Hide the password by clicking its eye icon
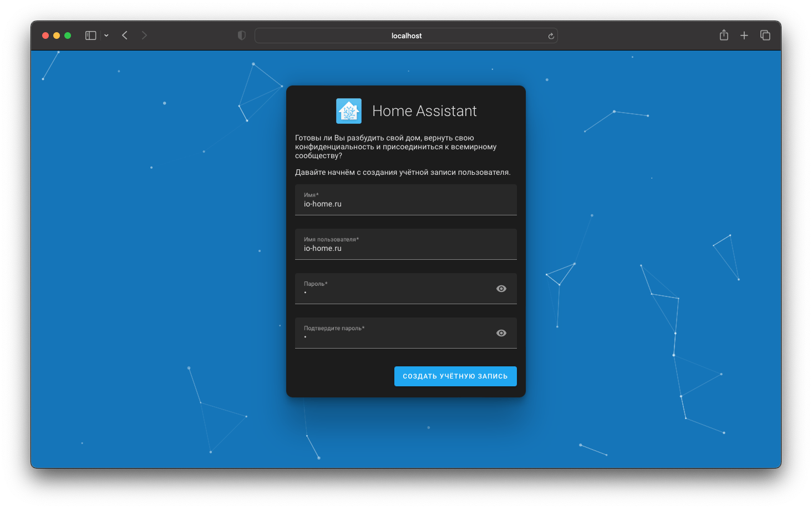This screenshot has height=509, width=812. point(501,288)
